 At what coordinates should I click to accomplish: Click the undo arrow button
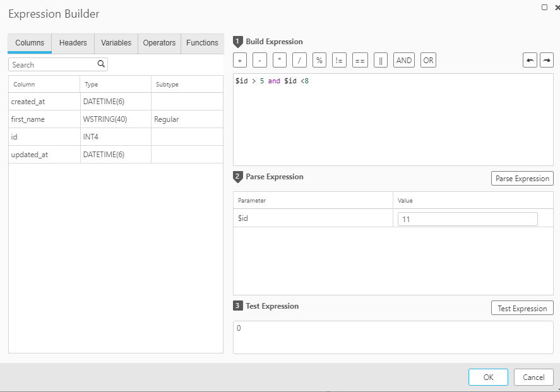coord(530,61)
